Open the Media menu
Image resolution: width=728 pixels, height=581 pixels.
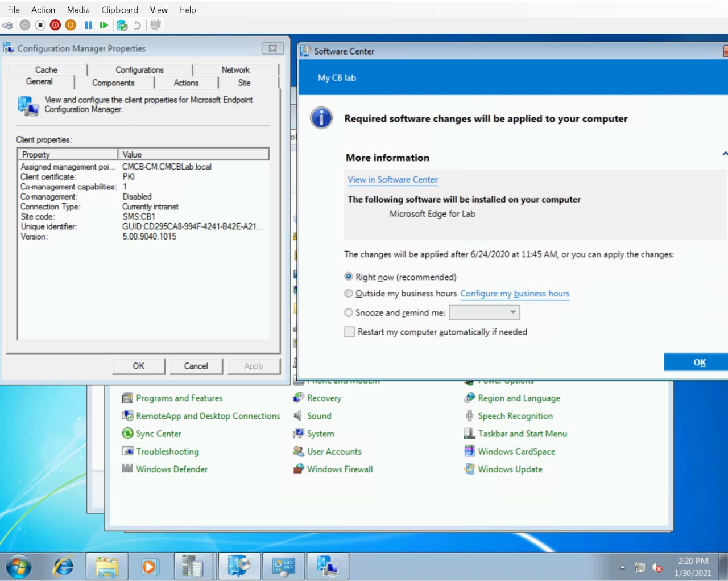point(78,10)
